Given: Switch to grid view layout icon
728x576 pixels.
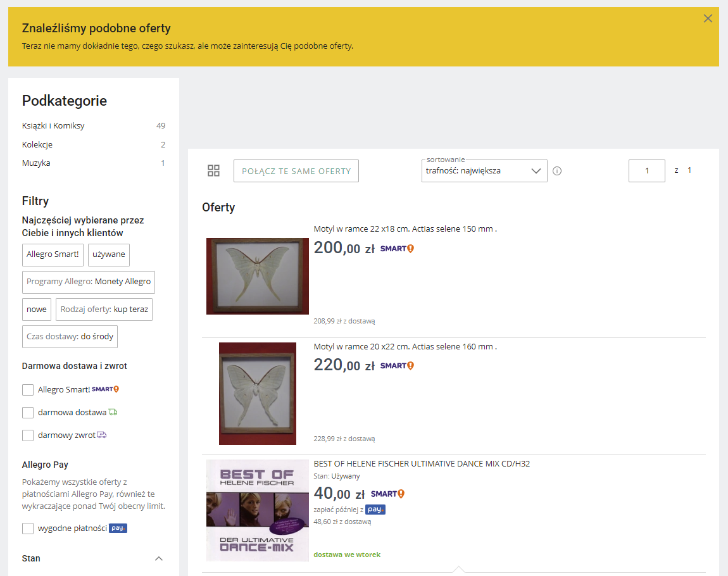Looking at the screenshot, I should coord(213,171).
